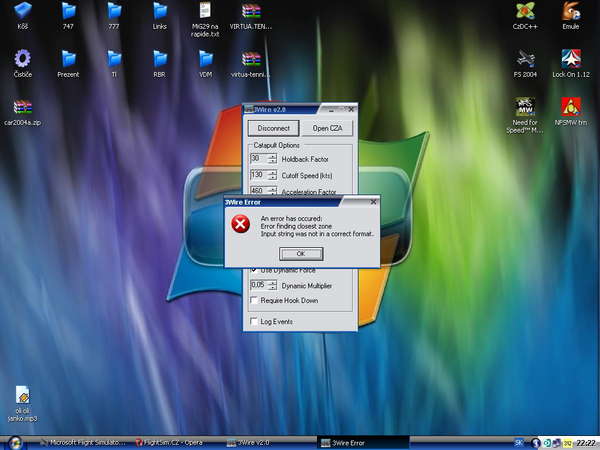
Task: Select the CzDC++ desktop shortcut
Action: [x=525, y=16]
